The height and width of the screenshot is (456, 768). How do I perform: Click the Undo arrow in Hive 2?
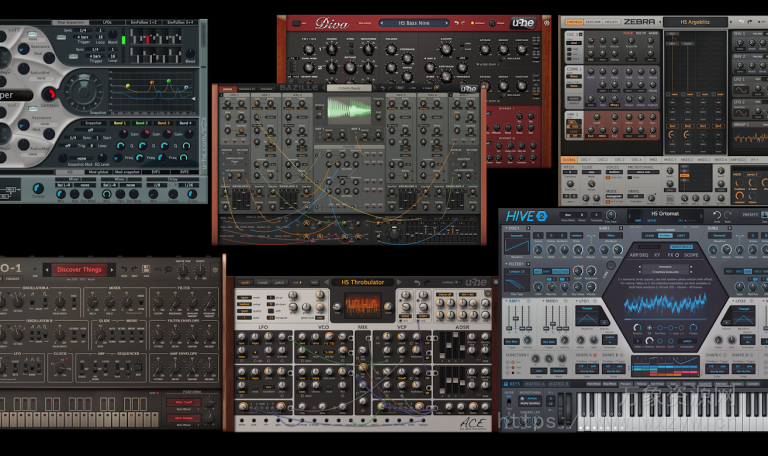click(x=717, y=215)
